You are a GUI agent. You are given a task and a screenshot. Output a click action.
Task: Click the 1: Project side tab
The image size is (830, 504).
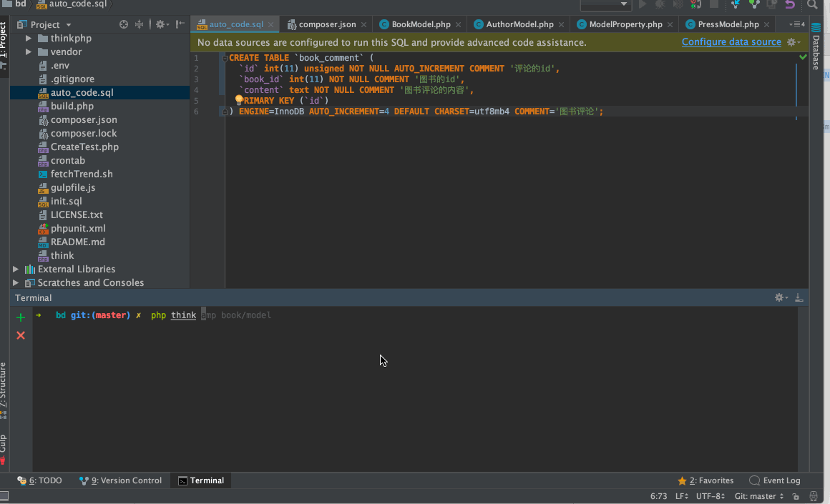tap(4, 44)
